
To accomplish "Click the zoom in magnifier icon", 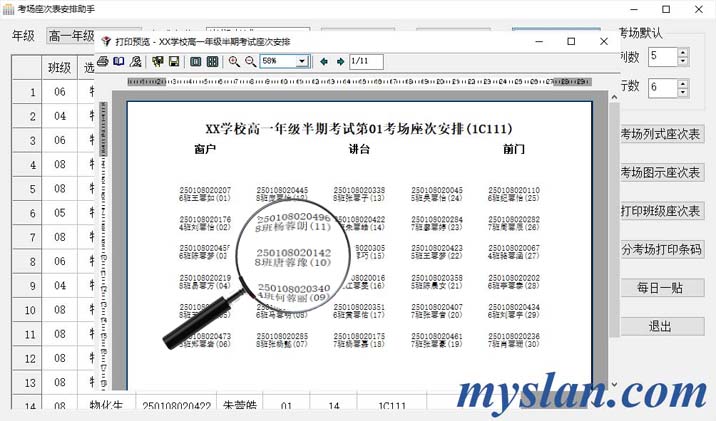I will pos(234,62).
